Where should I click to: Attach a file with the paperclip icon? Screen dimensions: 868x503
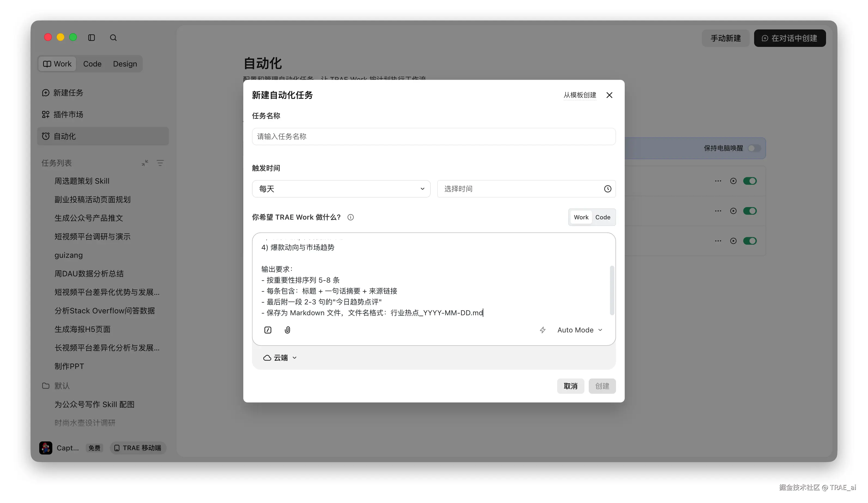(x=287, y=330)
